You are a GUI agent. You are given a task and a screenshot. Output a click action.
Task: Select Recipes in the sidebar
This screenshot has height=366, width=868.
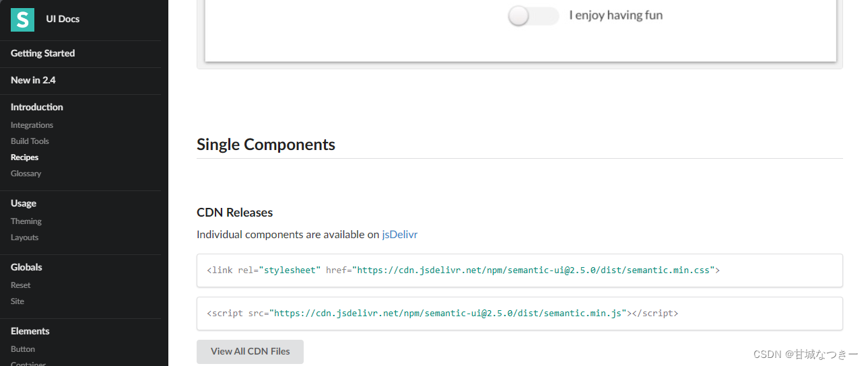pos(24,157)
